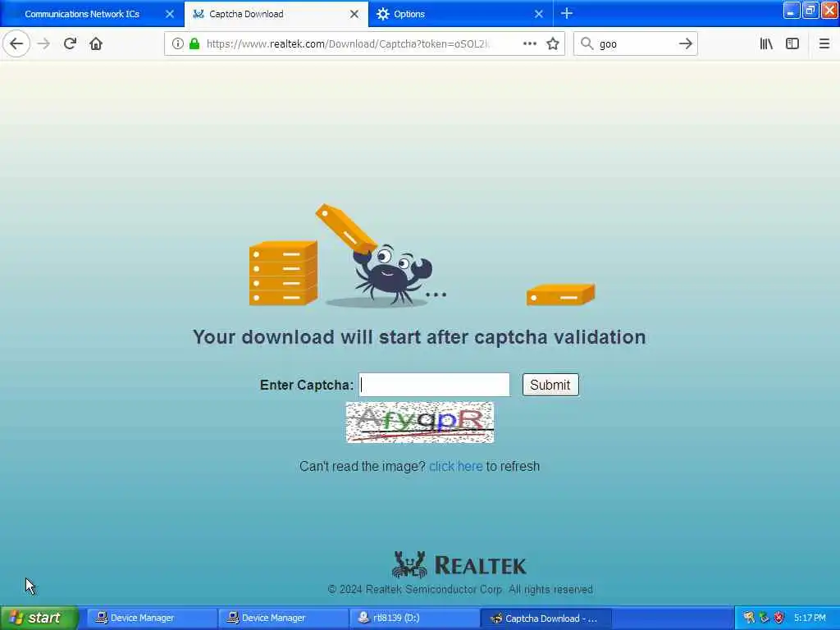Open page actions three-dot menu
Image resolution: width=840 pixels, height=630 pixels.
[529, 43]
